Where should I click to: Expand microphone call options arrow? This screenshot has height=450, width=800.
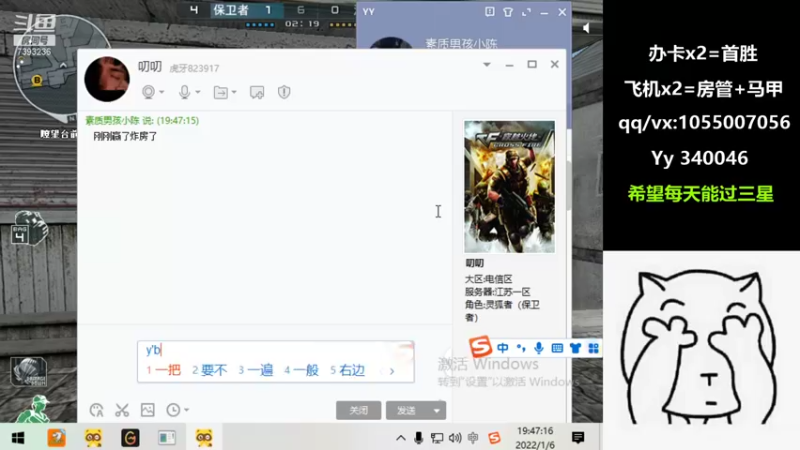(198, 92)
